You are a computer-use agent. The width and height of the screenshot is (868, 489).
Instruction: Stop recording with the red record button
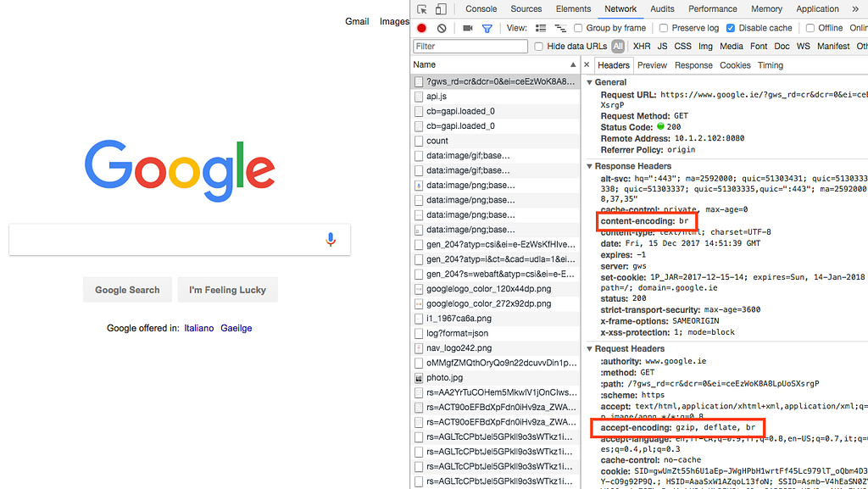[422, 28]
